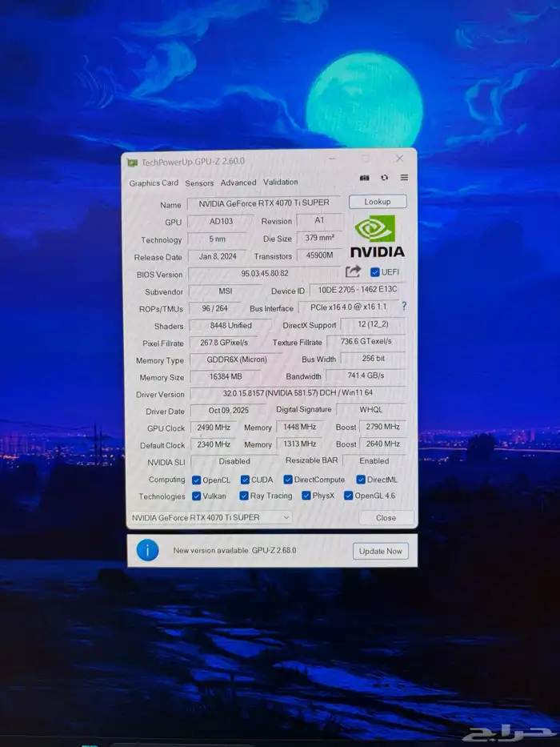The height and width of the screenshot is (747, 560).
Task: Close the GPU-Z window with X
Action: point(399,159)
